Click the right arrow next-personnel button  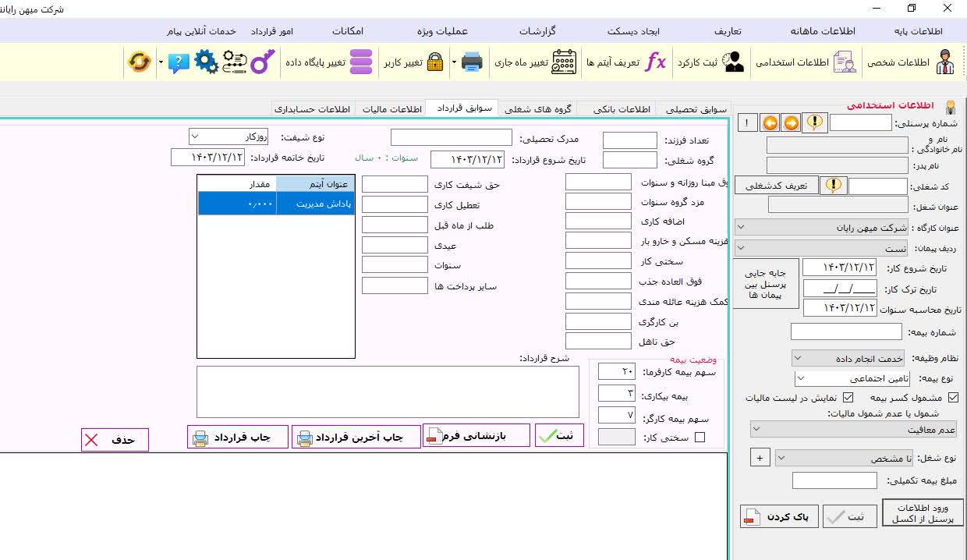792,123
